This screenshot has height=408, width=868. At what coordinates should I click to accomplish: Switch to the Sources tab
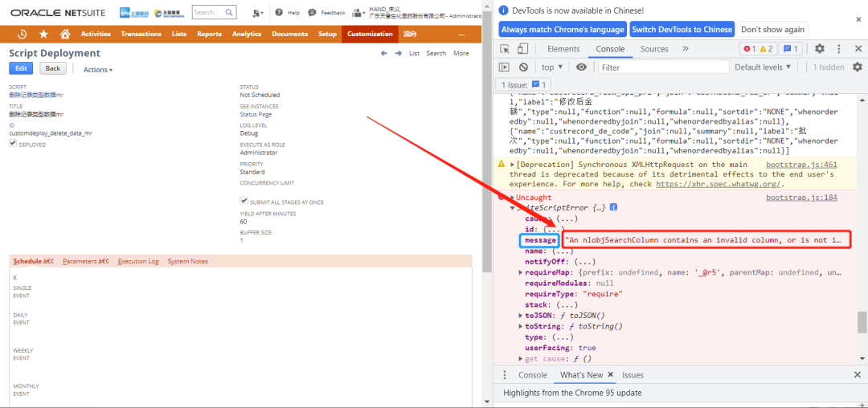654,49
